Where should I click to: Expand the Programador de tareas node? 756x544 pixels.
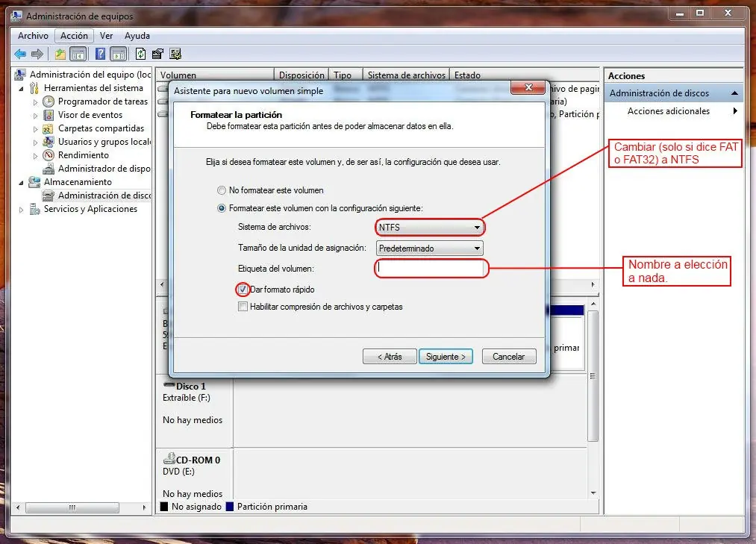click(35, 102)
